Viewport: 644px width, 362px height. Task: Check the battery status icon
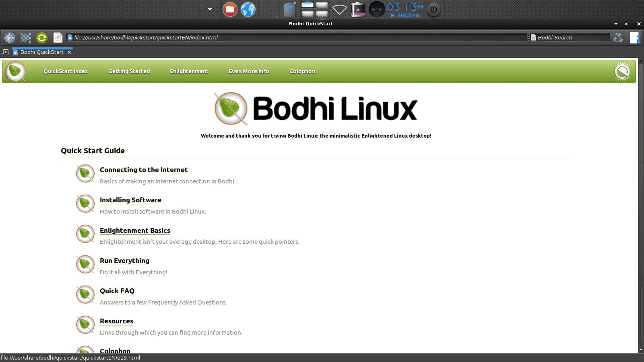pos(358,10)
